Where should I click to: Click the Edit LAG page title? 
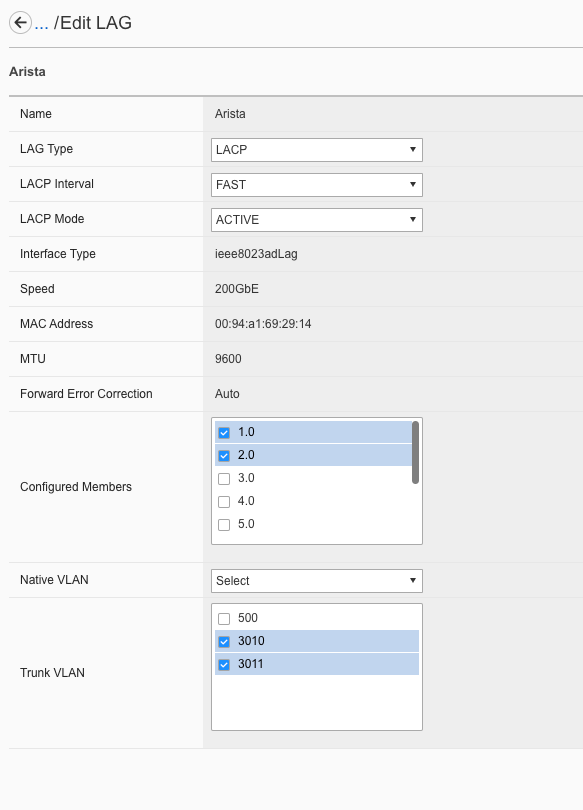(93, 23)
